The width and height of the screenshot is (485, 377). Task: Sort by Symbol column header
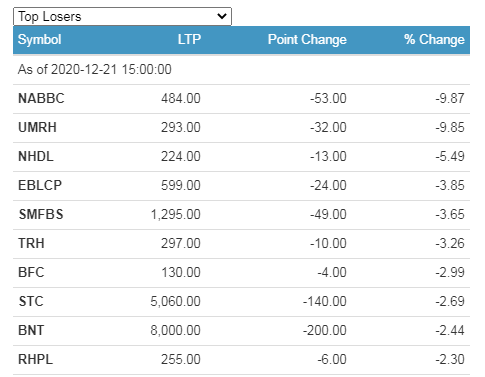(39, 39)
